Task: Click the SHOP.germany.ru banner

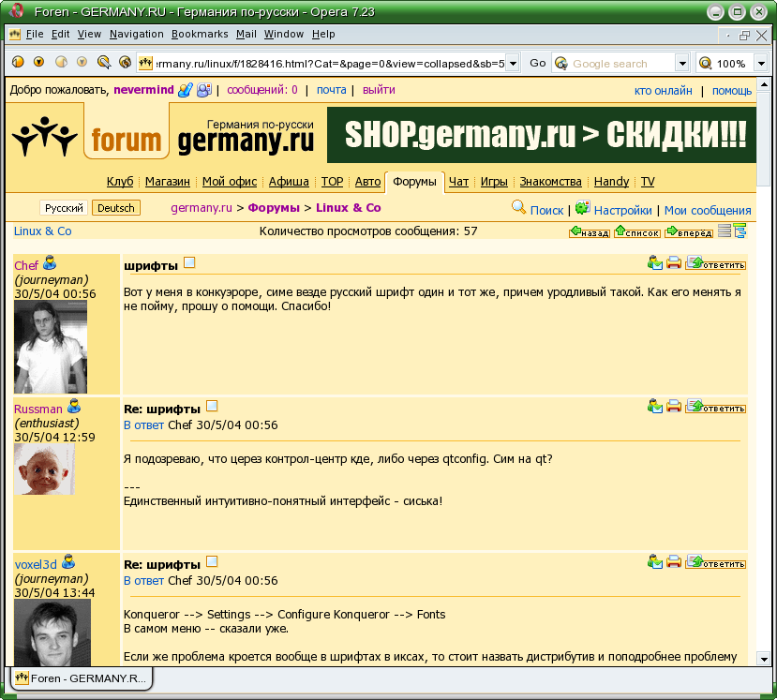Action: tap(542, 135)
